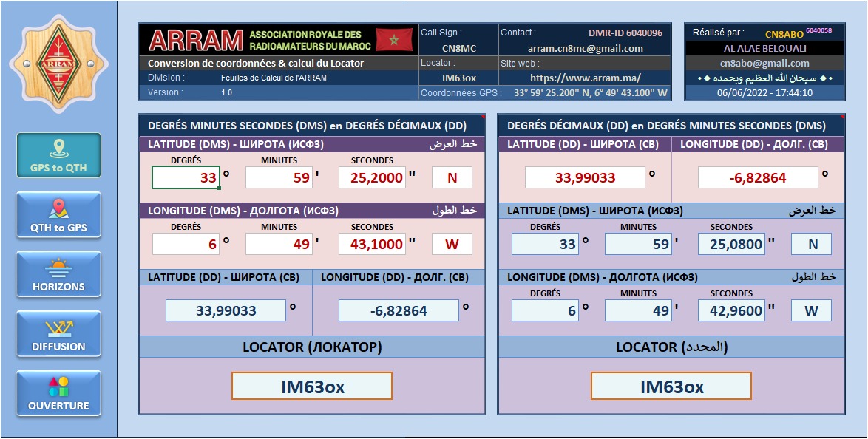Click computed longitude degrees in DD-to-DMS panel
Viewport: 868px width, 439px height.
(545, 310)
